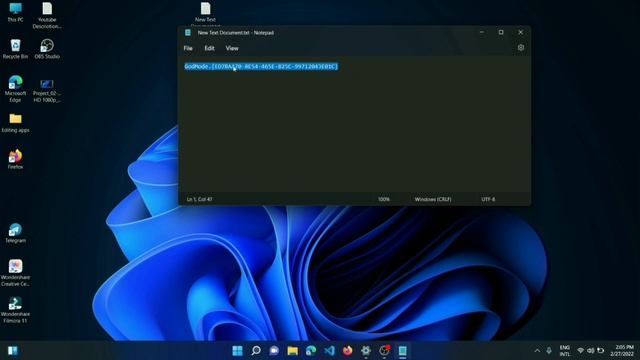Screen dimensions: 640x360
Task: Open Firefox from the taskbar
Action: click(x=347, y=351)
